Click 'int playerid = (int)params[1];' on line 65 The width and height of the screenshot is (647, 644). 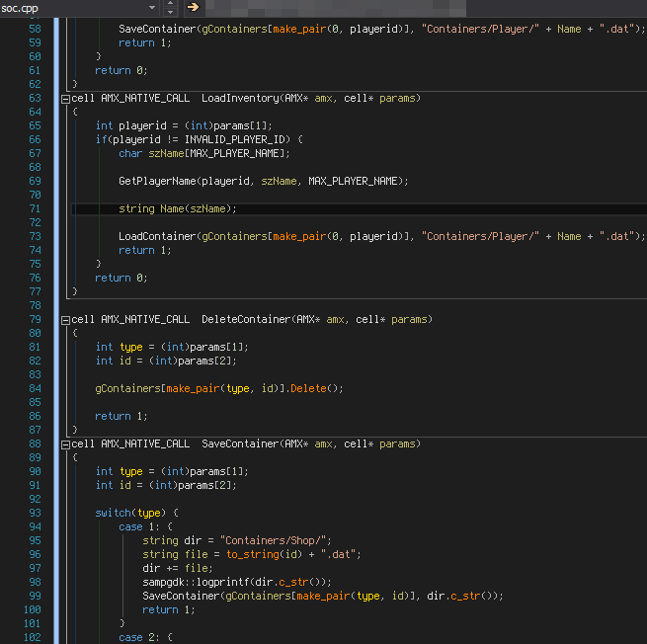coord(184,125)
